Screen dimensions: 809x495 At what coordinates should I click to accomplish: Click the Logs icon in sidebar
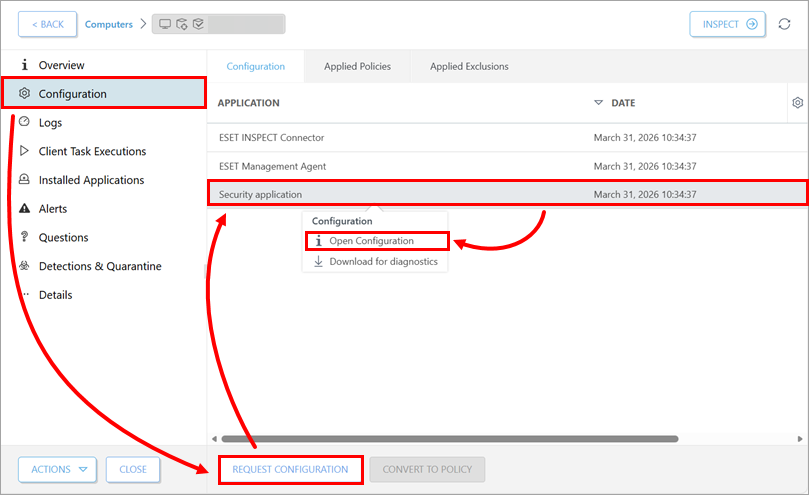(25, 122)
